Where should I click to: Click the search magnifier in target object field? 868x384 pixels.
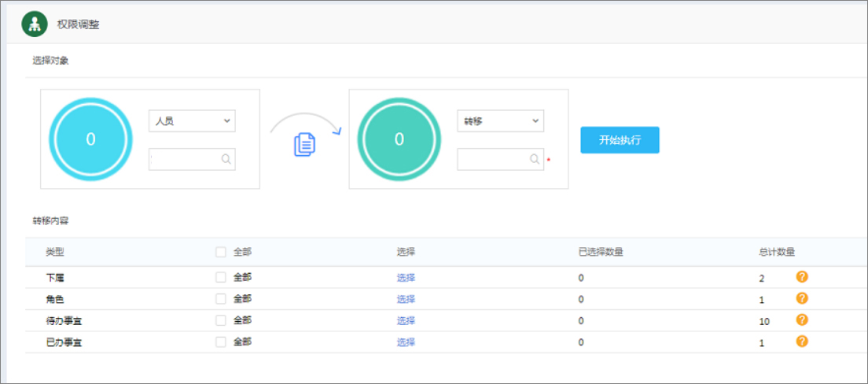pos(535,159)
